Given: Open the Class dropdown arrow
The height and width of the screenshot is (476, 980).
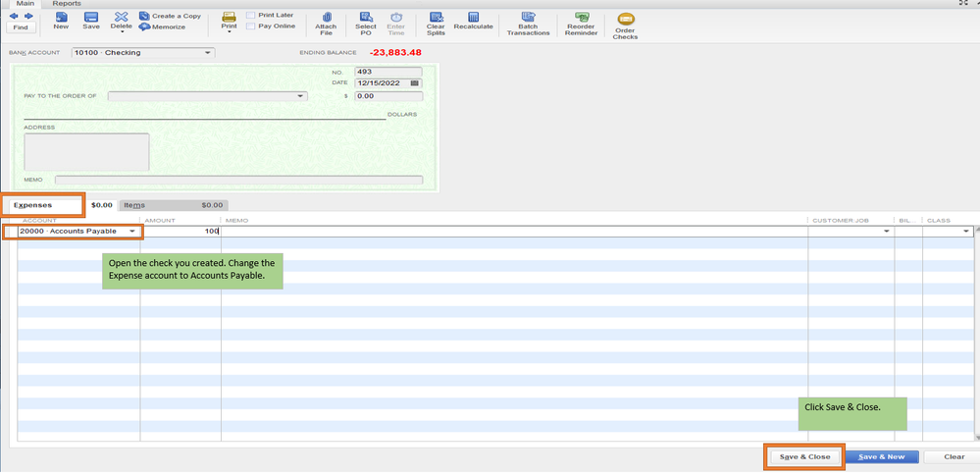Looking at the screenshot, I should point(965,232).
